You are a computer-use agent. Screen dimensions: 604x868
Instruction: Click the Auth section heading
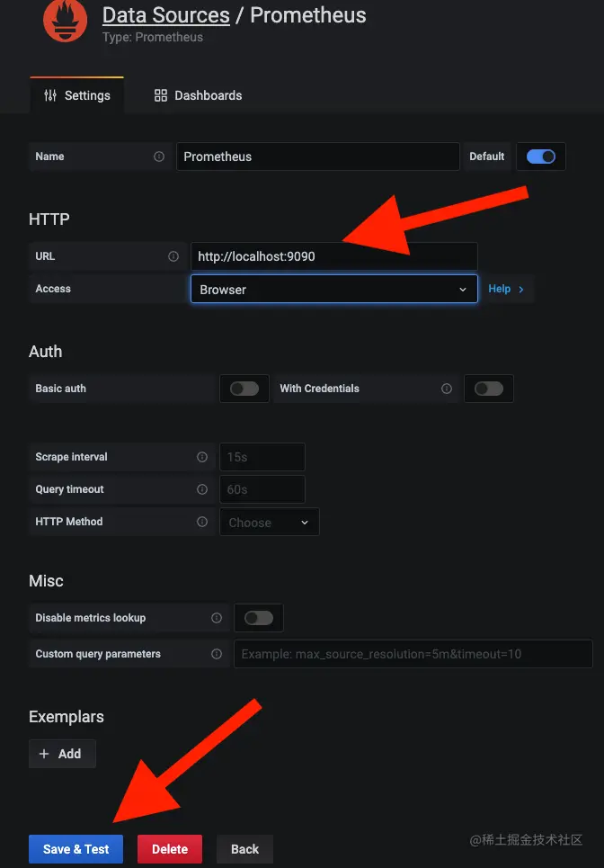pos(45,352)
